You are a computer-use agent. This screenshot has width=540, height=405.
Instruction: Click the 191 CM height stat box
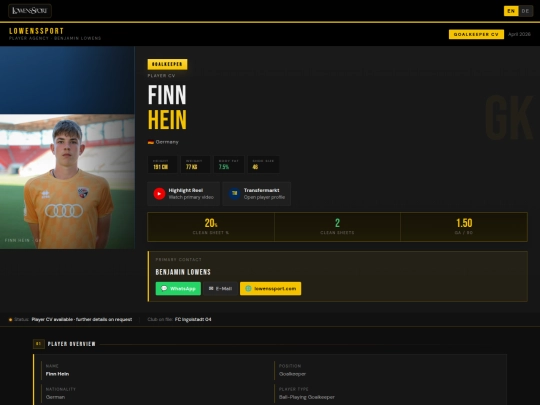pos(162,164)
